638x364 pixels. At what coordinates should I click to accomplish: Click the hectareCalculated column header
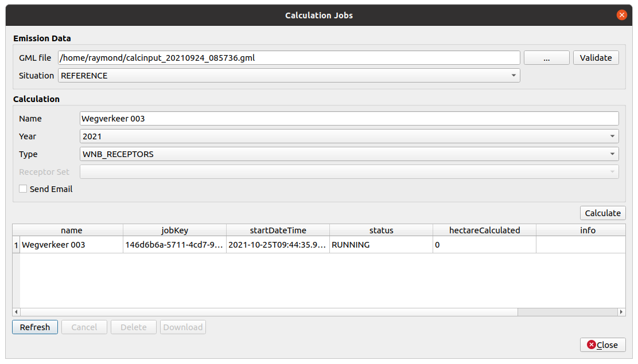[484, 230]
